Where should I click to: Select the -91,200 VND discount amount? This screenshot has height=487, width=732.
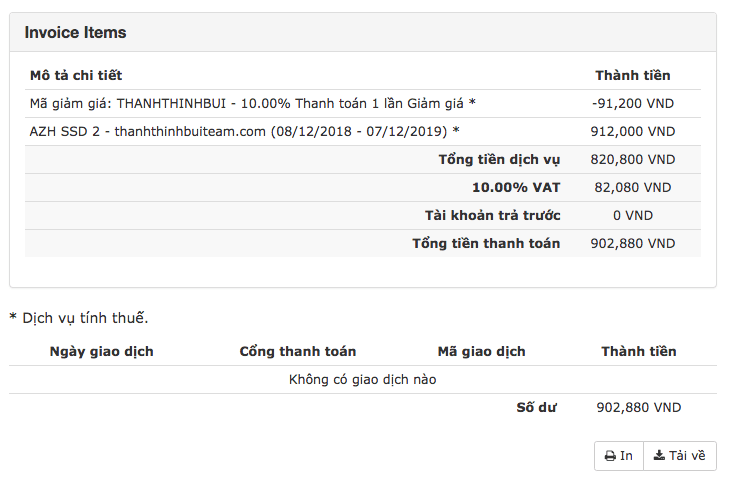[633, 103]
